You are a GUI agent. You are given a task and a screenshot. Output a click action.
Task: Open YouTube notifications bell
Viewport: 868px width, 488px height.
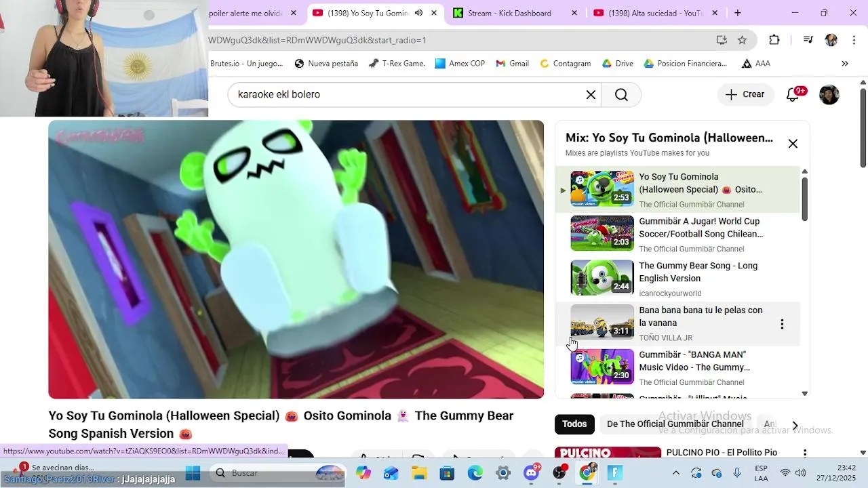pyautogui.click(x=793, y=95)
